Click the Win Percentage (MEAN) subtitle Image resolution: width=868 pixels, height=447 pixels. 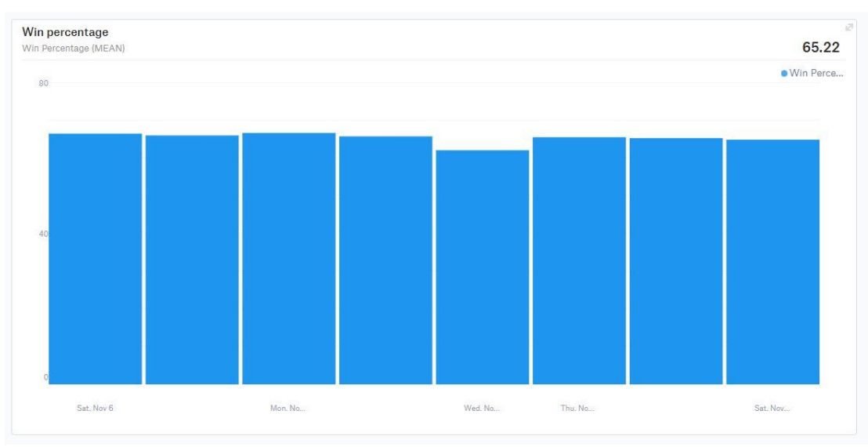pyautogui.click(x=74, y=48)
